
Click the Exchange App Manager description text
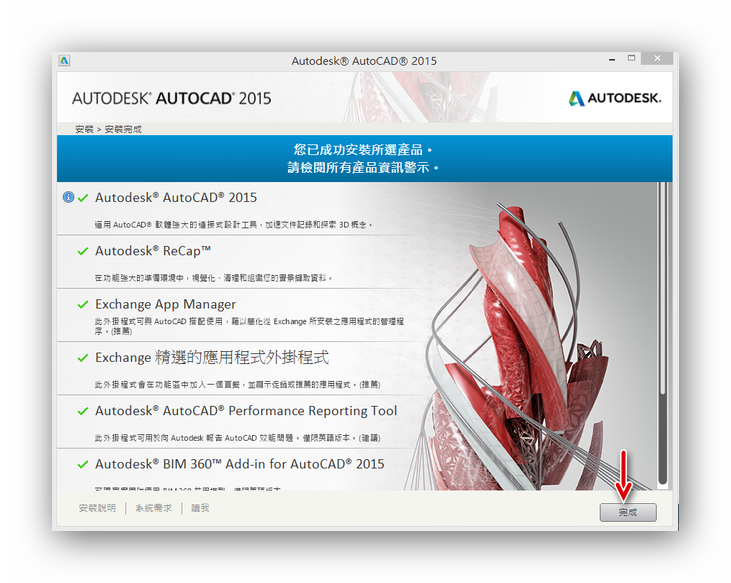[x=249, y=326]
